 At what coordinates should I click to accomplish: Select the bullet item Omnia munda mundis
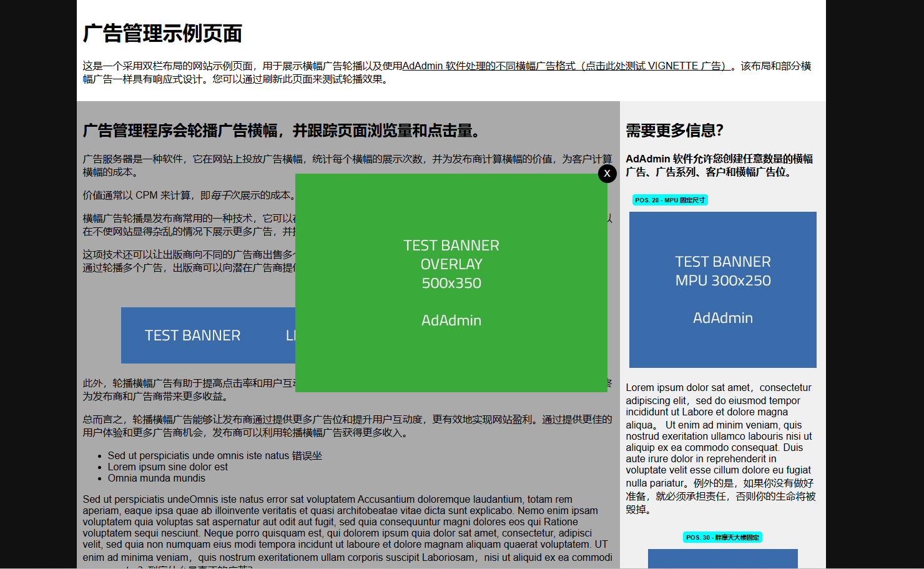point(157,478)
